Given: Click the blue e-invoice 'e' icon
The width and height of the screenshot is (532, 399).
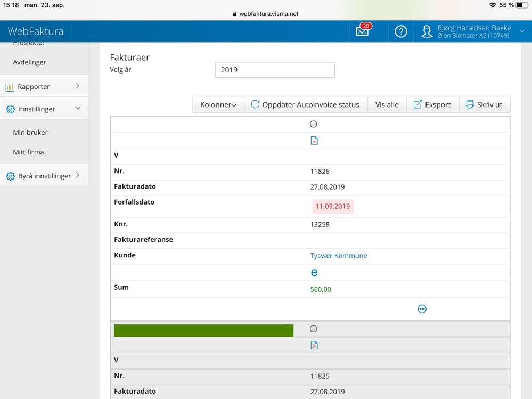Looking at the screenshot, I should pyautogui.click(x=314, y=272).
